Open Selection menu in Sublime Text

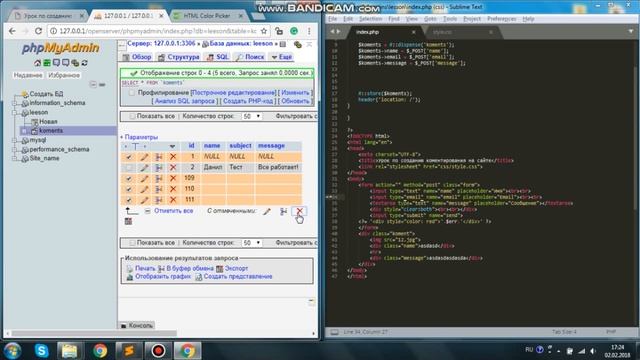(370, 19)
